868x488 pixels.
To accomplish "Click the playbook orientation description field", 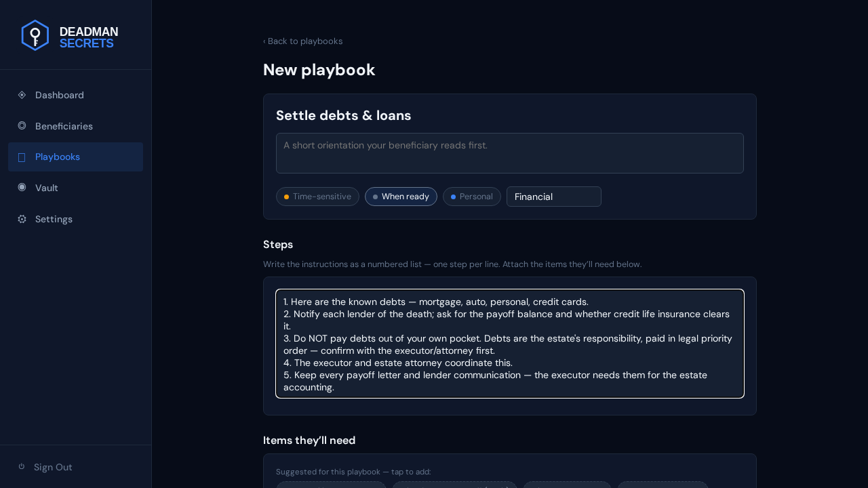I will (x=510, y=153).
